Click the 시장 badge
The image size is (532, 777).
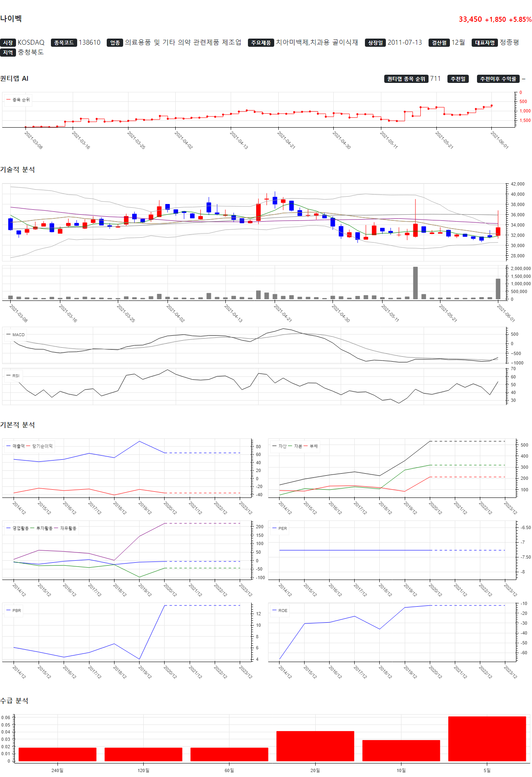point(8,43)
